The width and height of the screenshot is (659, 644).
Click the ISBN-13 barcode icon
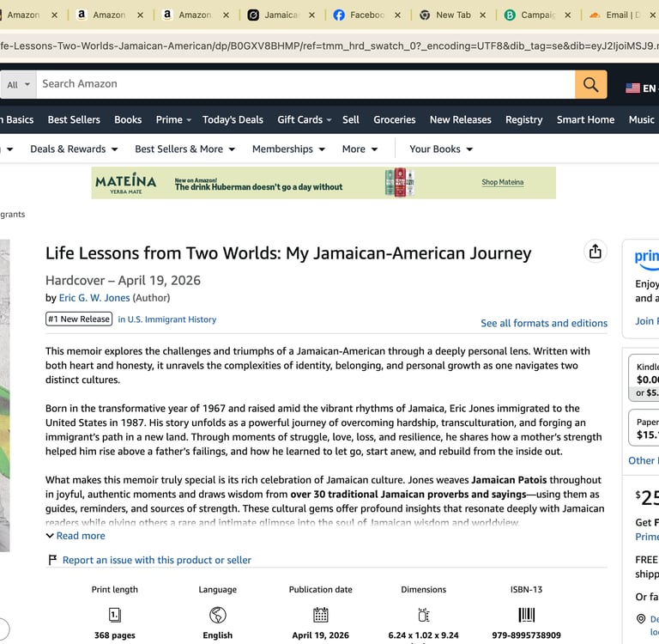[x=526, y=615]
